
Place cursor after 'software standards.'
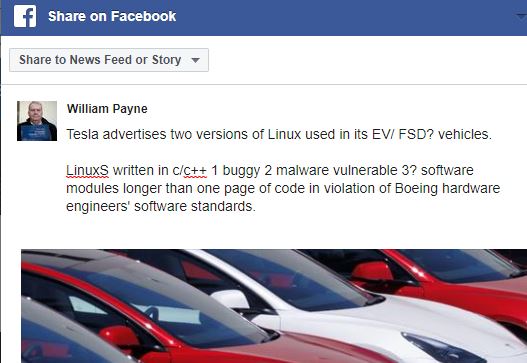(257, 206)
